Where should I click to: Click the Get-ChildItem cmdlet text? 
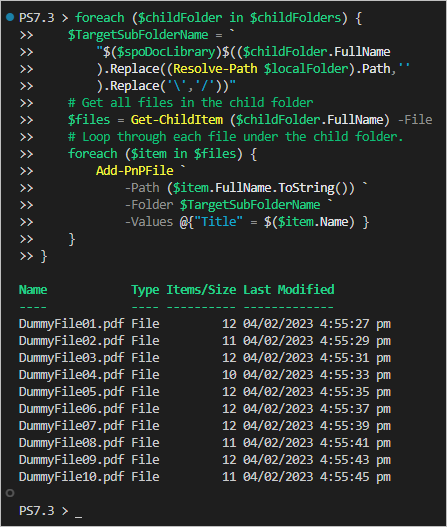pyautogui.click(x=177, y=120)
